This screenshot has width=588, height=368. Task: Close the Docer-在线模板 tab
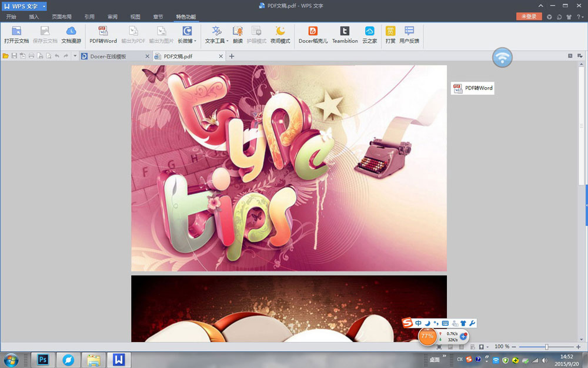147,57
